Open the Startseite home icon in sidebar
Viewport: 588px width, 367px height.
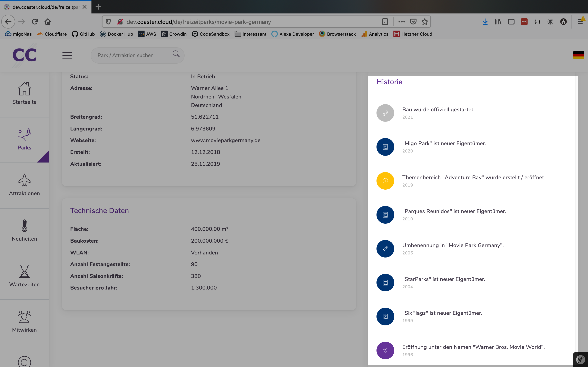pyautogui.click(x=24, y=89)
